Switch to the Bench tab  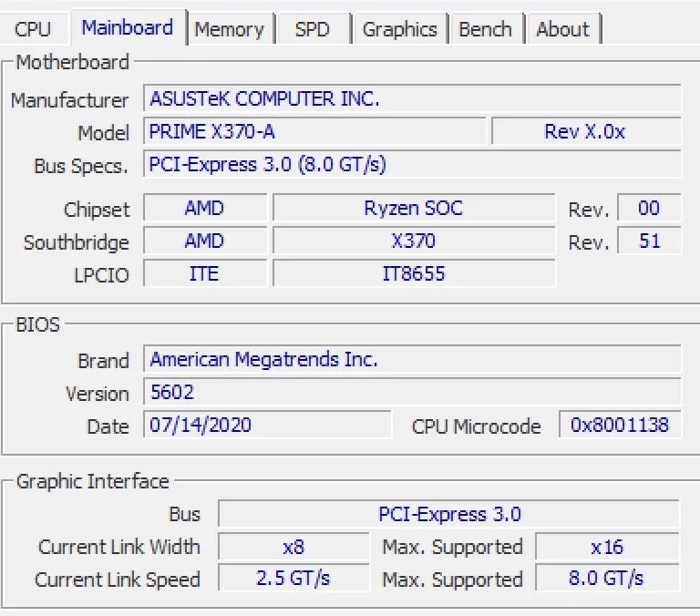(485, 29)
